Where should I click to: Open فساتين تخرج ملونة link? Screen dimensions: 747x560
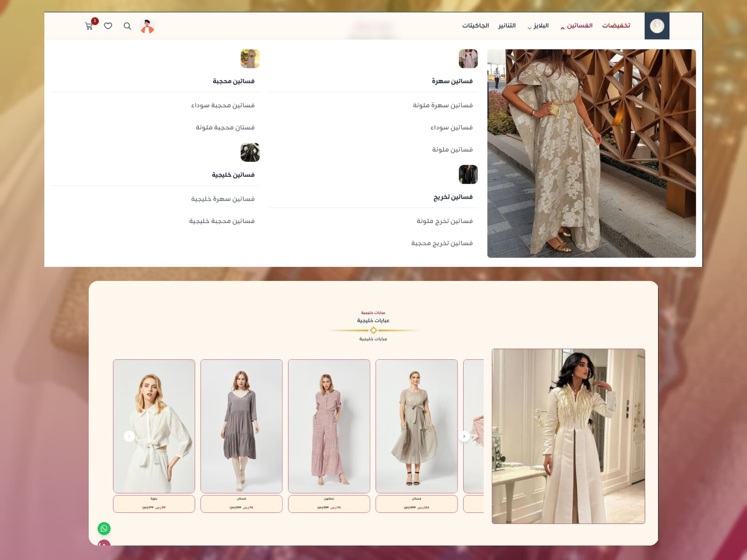click(x=444, y=221)
